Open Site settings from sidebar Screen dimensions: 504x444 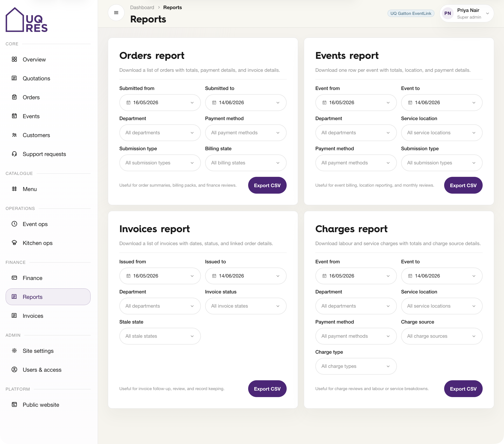click(48, 351)
